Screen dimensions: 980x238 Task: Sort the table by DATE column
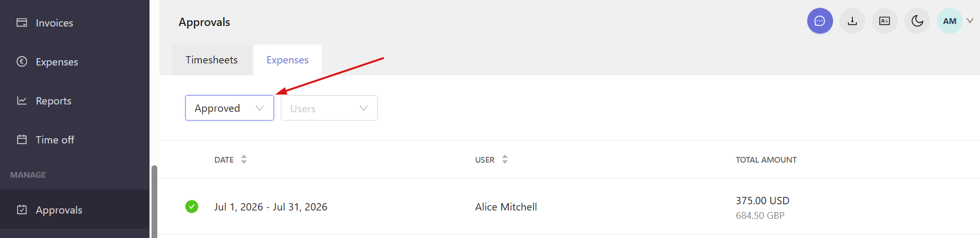coord(230,160)
